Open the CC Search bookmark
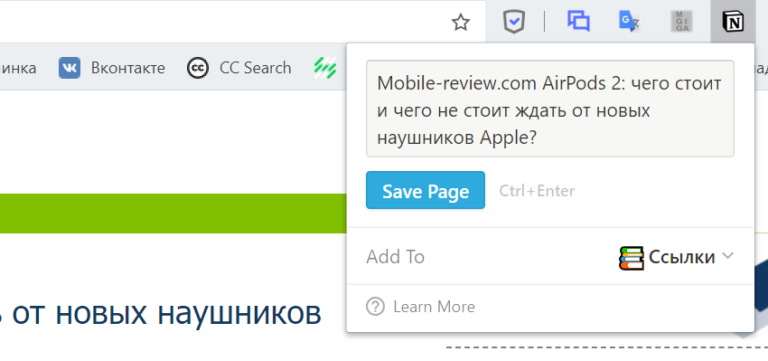Screen dimensions: 768x361 point(239,68)
